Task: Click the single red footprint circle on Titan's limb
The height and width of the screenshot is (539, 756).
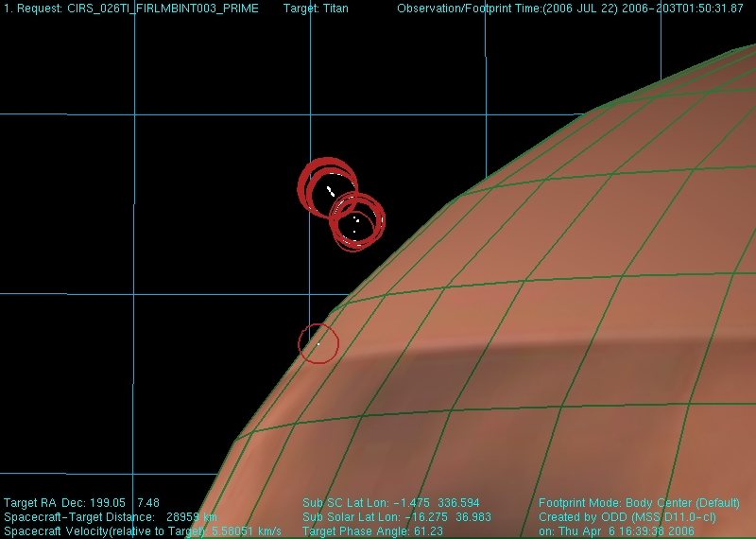Action: click(x=318, y=343)
